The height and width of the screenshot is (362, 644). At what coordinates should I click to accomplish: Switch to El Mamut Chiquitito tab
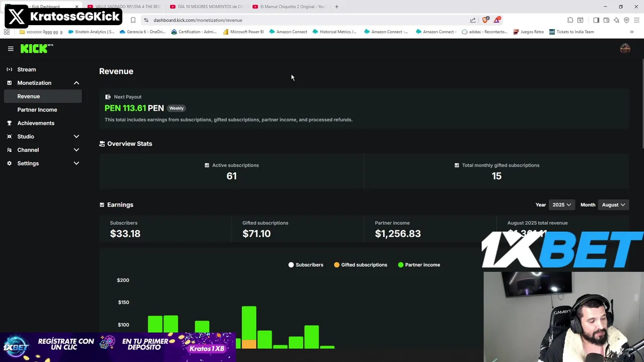[x=289, y=7]
